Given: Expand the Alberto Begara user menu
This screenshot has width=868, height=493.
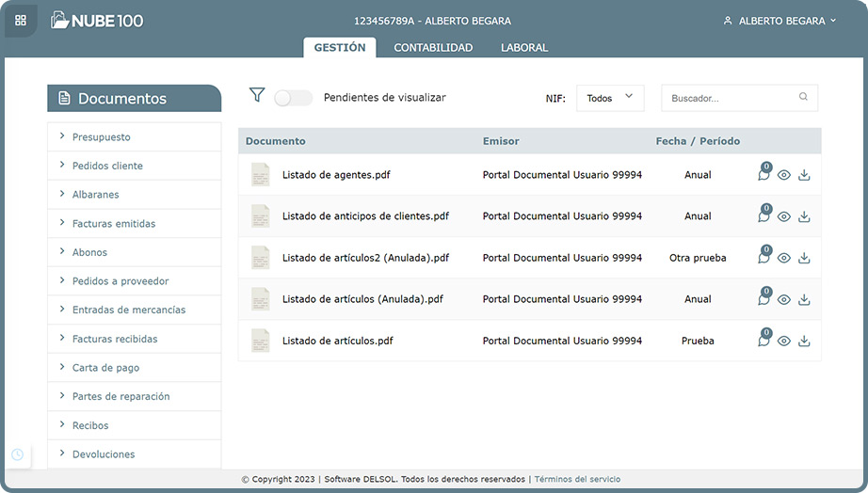Looking at the screenshot, I should tap(779, 21).
